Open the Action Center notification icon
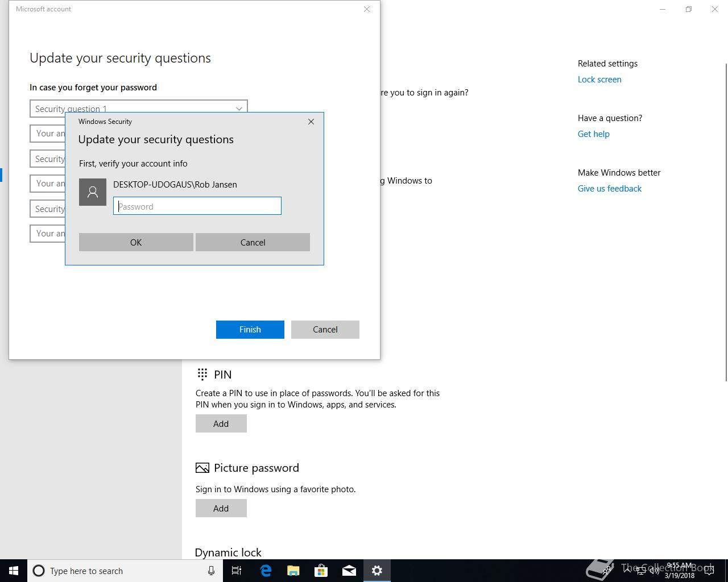 pyautogui.click(x=709, y=571)
